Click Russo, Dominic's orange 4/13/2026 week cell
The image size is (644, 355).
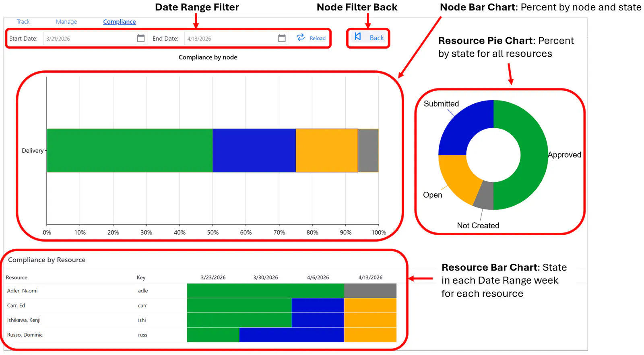point(370,335)
